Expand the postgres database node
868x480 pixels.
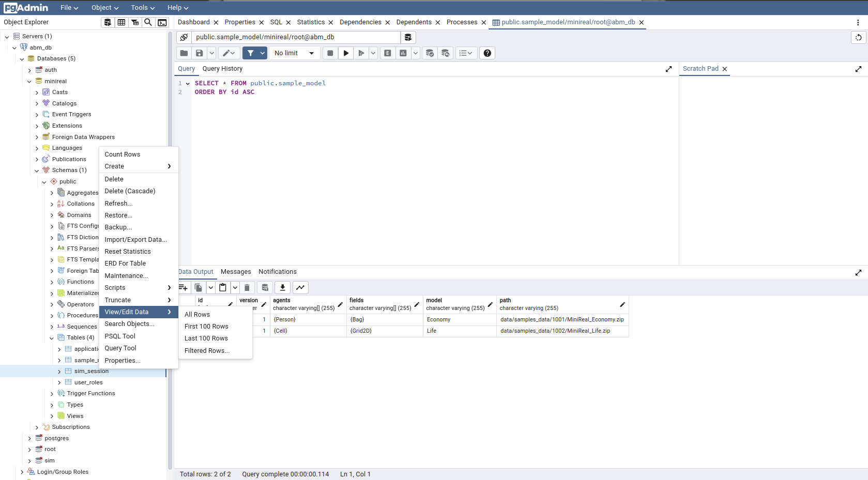point(29,439)
